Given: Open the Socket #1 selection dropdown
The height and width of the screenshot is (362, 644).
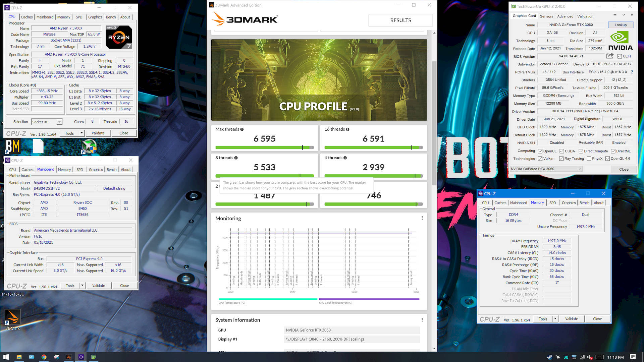Looking at the screenshot, I should click(x=47, y=122).
